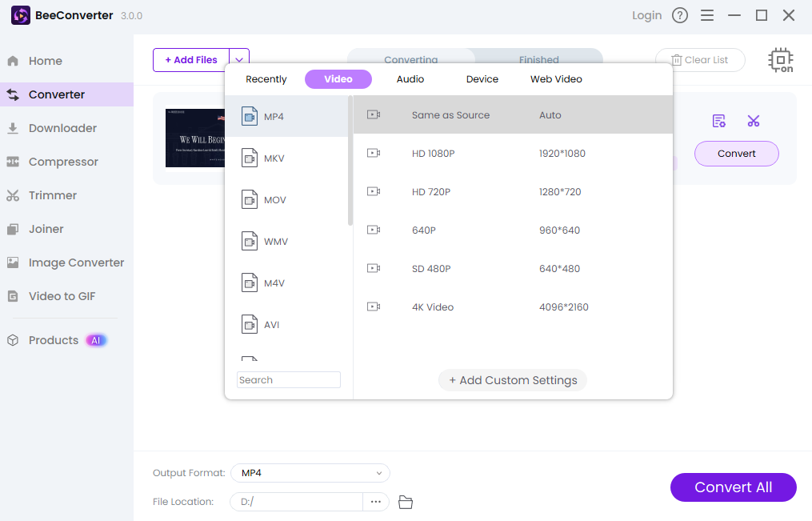This screenshot has width=812, height=521.
Task: Open Downloader from the sidebar
Action: tap(62, 128)
